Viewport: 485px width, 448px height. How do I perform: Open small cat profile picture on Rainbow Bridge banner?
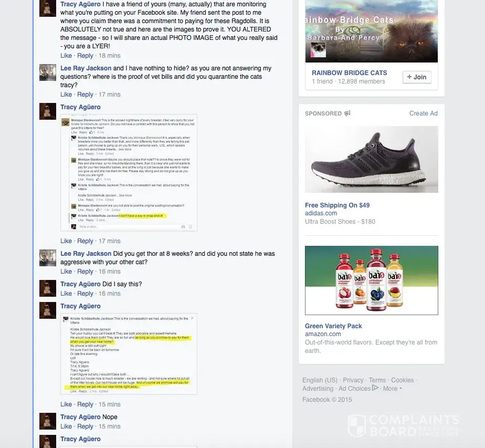coord(318,49)
